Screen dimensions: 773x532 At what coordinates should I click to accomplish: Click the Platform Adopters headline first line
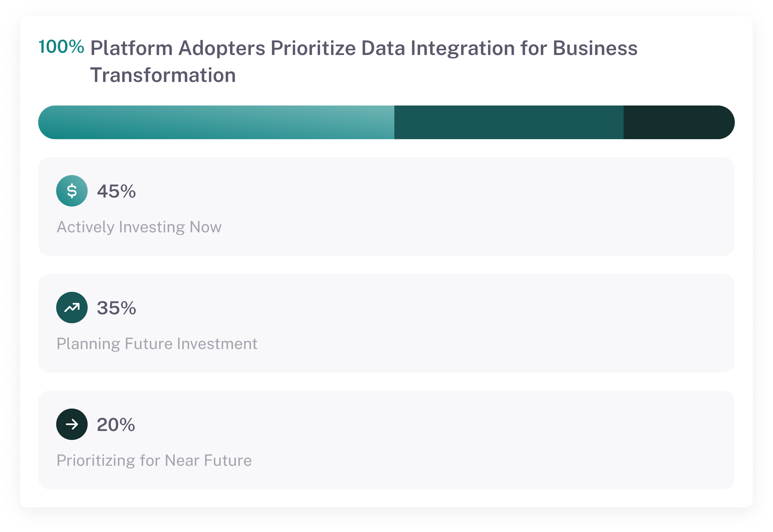[x=364, y=48]
